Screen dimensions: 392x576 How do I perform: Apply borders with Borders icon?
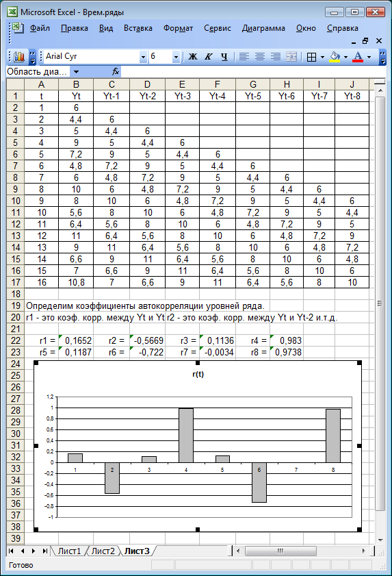click(x=311, y=57)
